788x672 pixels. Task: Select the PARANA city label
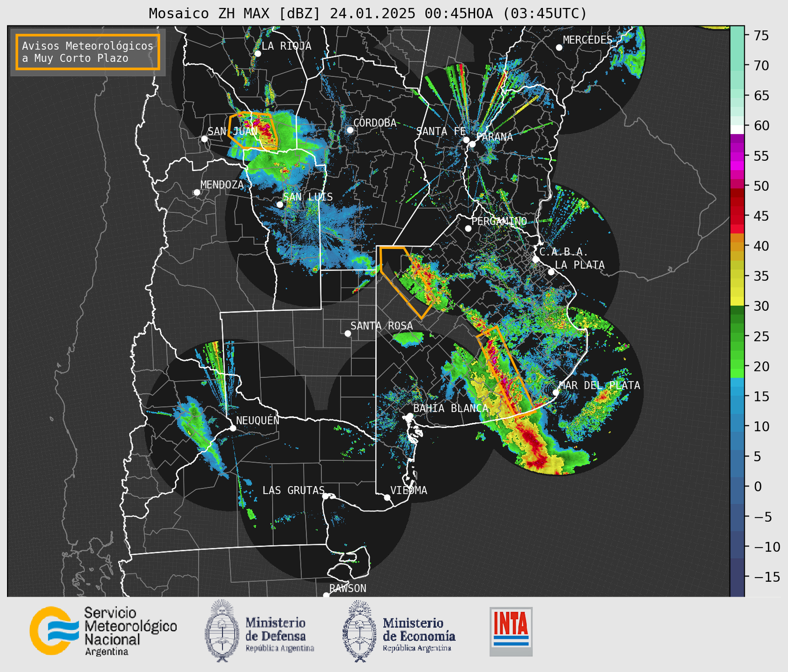pos(494,137)
